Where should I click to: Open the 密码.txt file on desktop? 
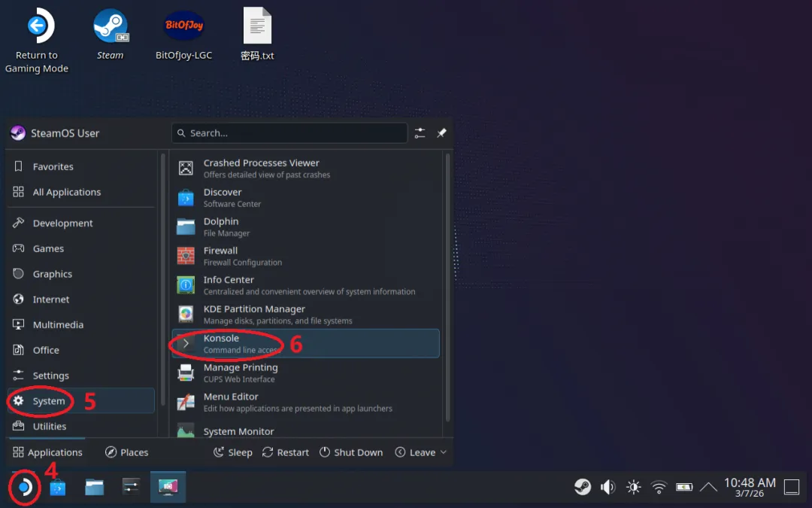click(257, 34)
